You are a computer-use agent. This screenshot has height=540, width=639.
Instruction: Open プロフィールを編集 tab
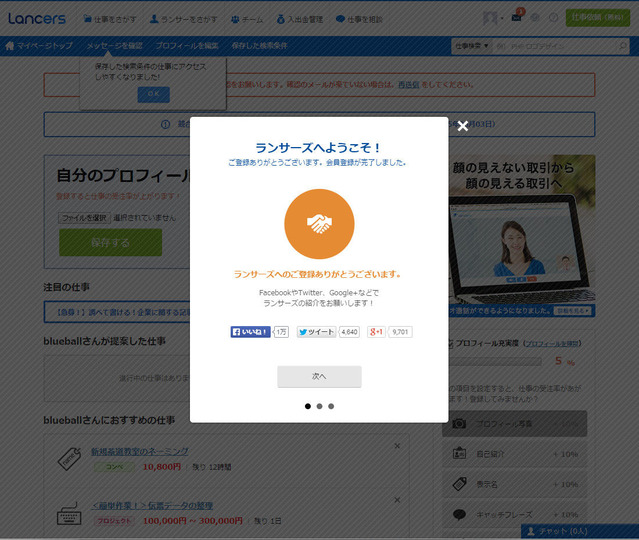[x=187, y=46]
